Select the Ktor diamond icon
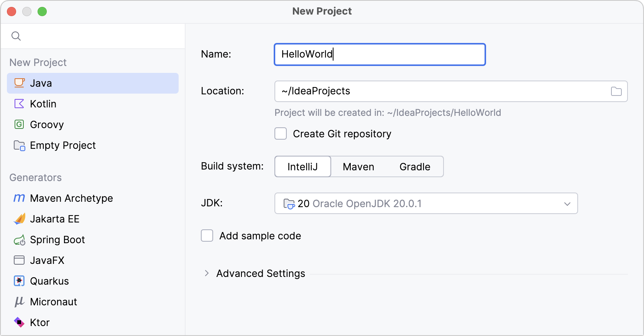 (x=19, y=322)
